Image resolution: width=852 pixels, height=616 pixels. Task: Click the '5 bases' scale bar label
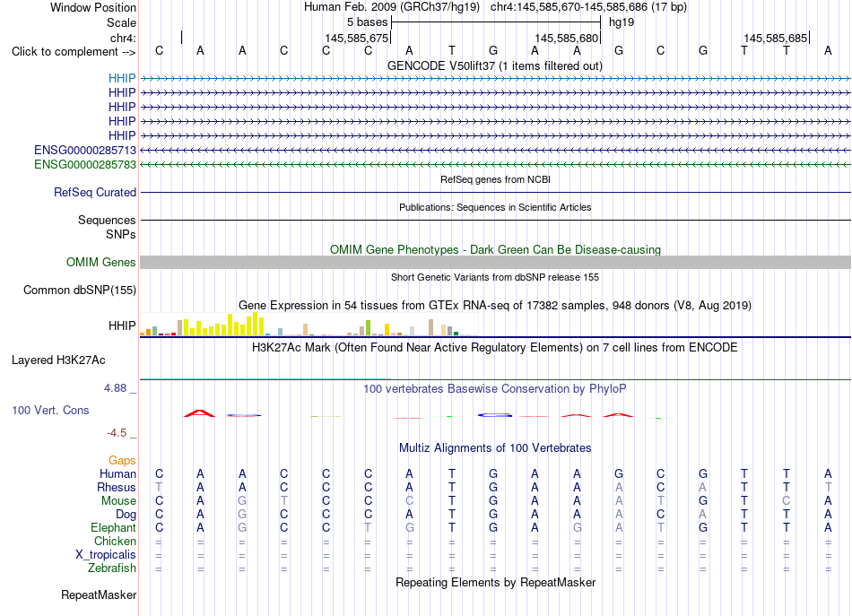(368, 22)
